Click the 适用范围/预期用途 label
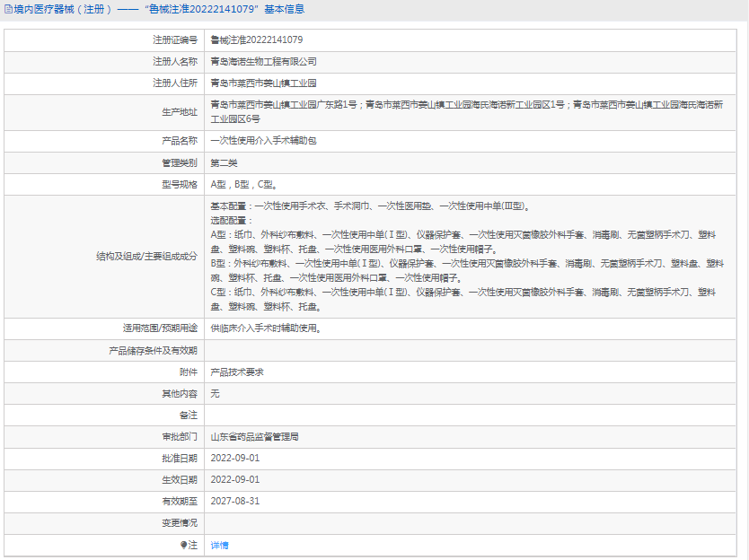 coord(160,328)
